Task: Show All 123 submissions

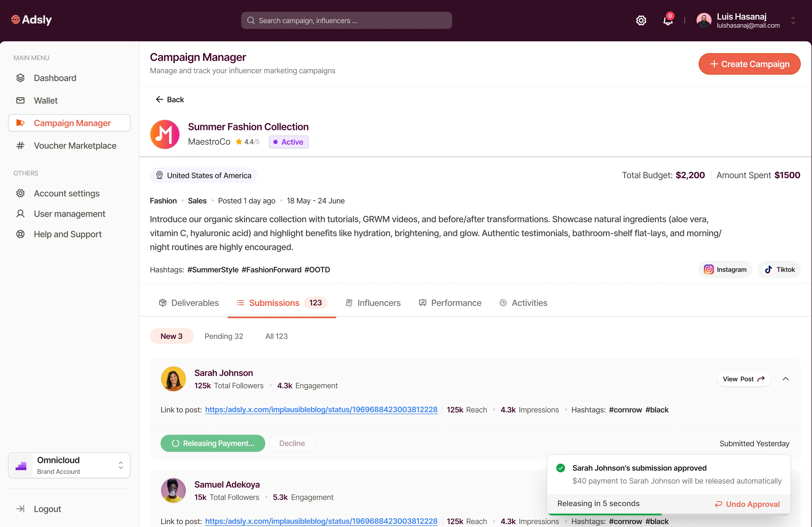Action: point(276,336)
